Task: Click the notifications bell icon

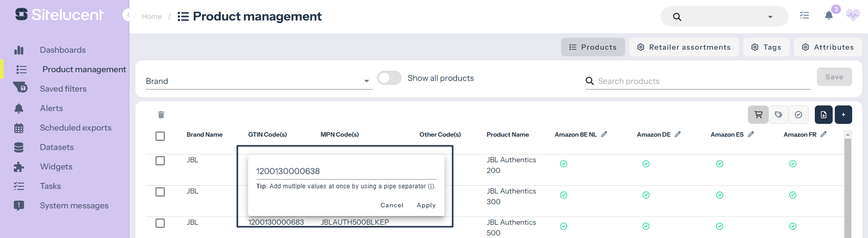Action: tap(829, 16)
